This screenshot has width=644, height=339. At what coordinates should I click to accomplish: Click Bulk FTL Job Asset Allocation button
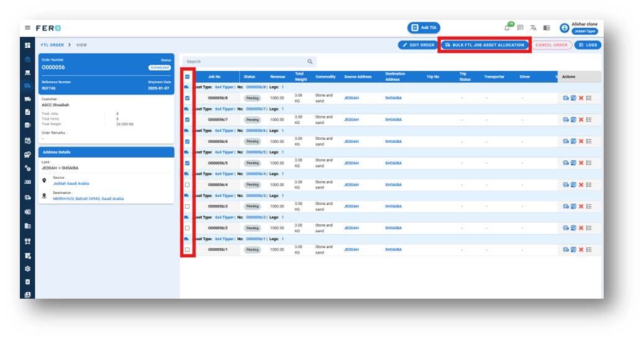(484, 45)
